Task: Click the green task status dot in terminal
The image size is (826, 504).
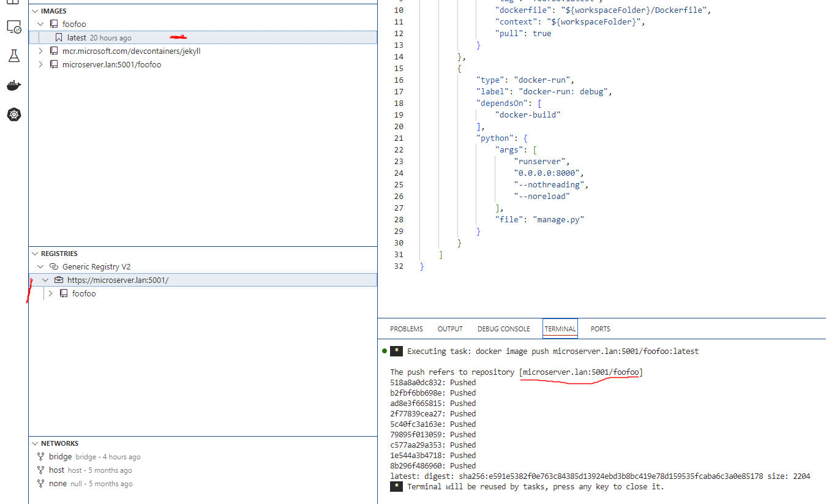Action: coord(384,351)
